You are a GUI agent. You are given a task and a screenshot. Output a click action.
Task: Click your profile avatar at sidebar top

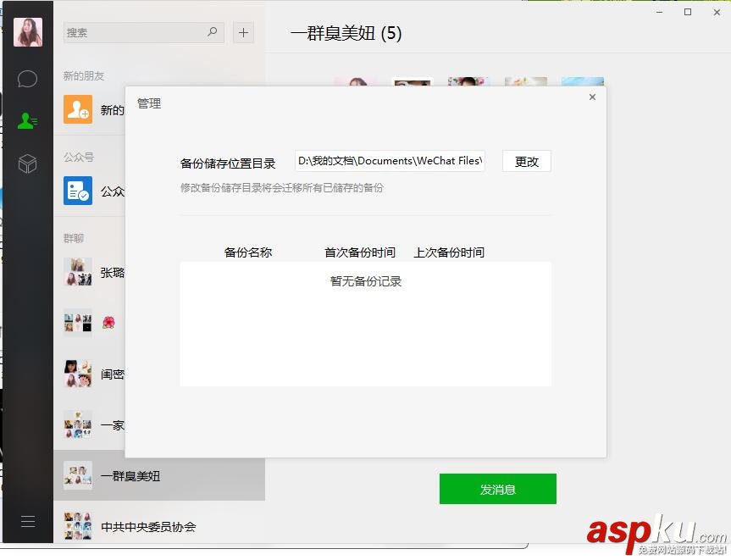pos(27,30)
